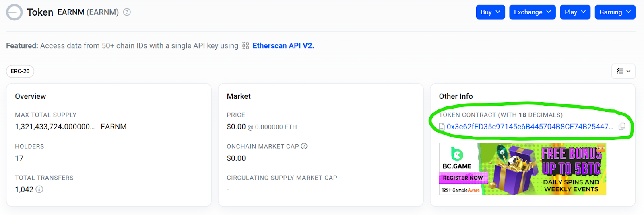Click the ERC-20 tag badge
644x215 pixels.
pos(20,71)
